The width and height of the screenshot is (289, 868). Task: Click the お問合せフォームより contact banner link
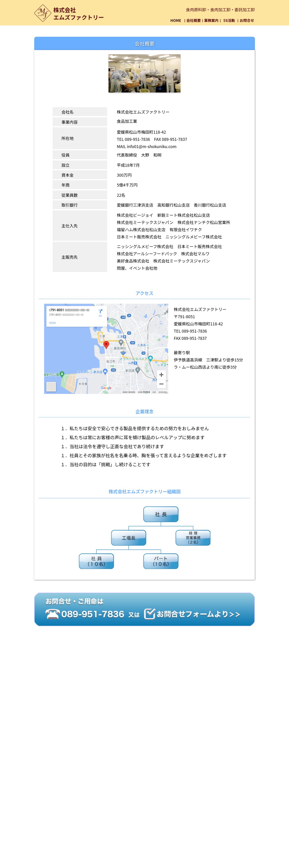(198, 614)
